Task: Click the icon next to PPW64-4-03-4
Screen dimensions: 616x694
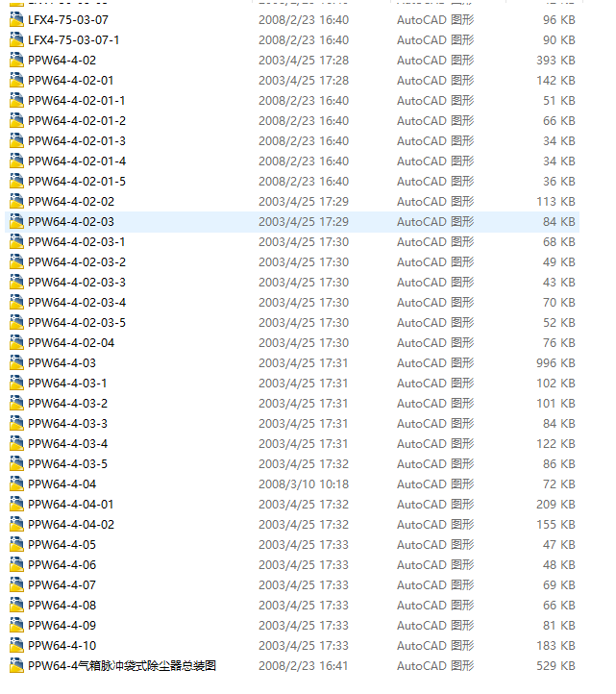Action: 16,444
